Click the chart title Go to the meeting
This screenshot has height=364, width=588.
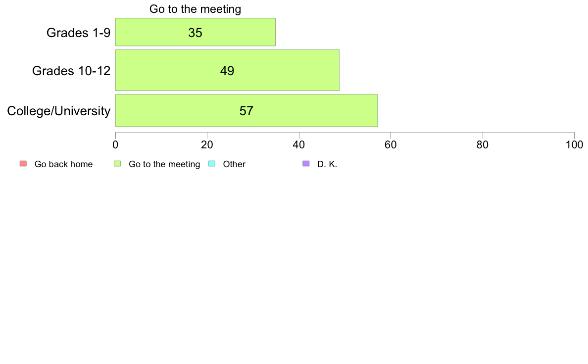[195, 9]
